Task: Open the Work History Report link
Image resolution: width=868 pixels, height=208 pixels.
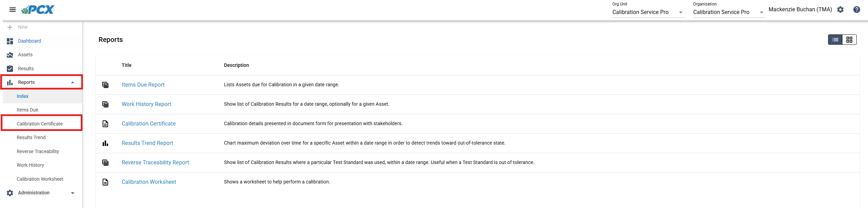Action: pos(147,104)
